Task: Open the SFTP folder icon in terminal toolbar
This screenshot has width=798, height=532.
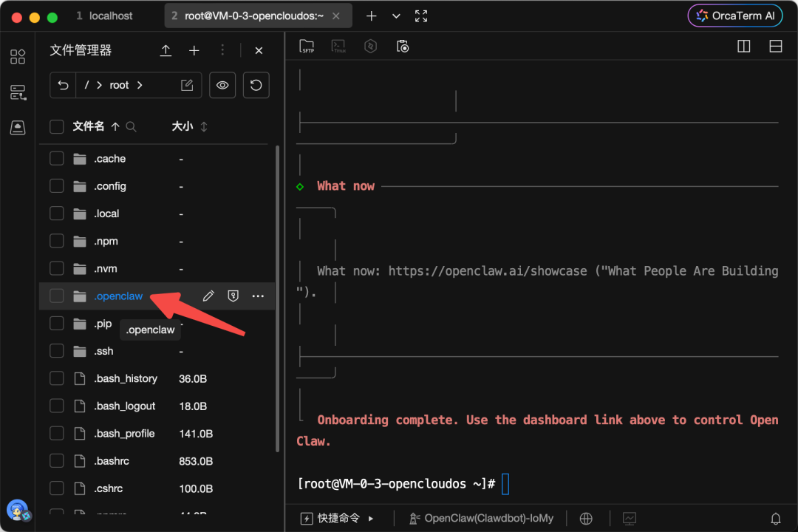Action: coord(307,46)
